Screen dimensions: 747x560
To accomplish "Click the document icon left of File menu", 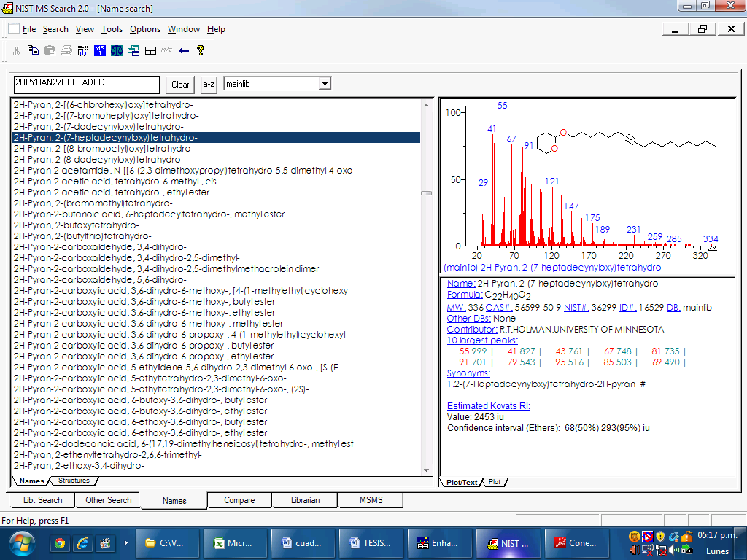I will click(15, 29).
